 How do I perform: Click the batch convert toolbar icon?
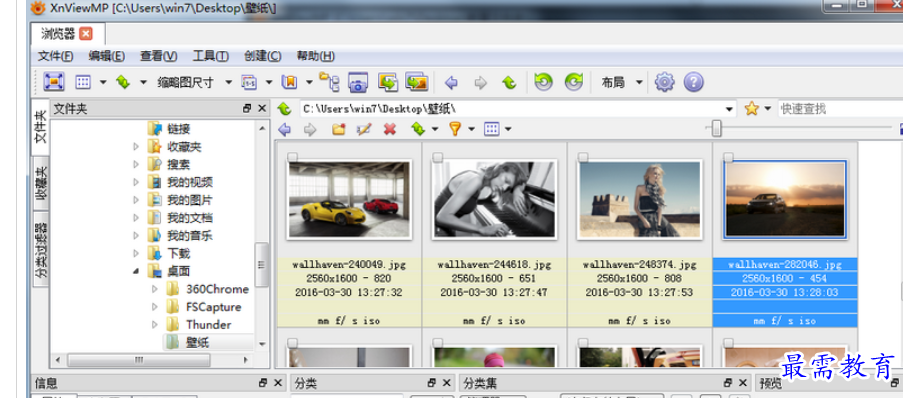416,82
